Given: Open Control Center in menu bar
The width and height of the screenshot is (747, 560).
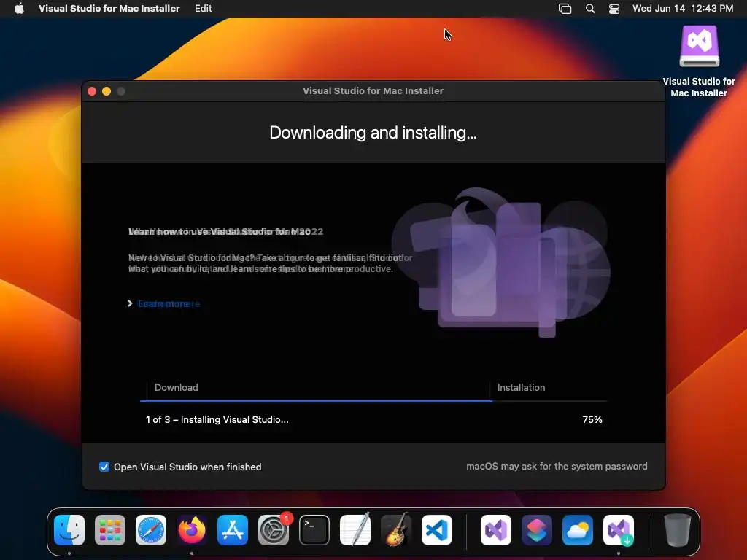Looking at the screenshot, I should point(614,9).
